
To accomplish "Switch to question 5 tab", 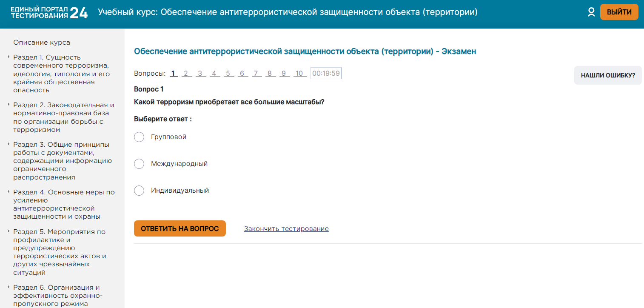I will [x=228, y=74].
